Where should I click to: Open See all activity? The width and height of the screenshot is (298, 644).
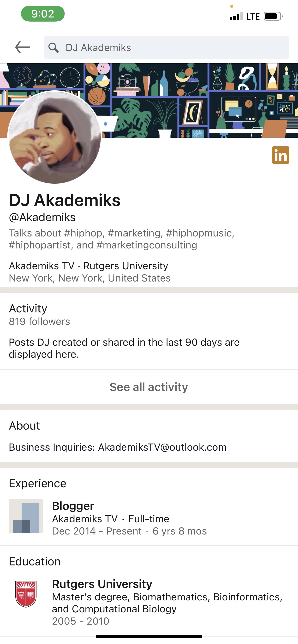[x=149, y=387]
